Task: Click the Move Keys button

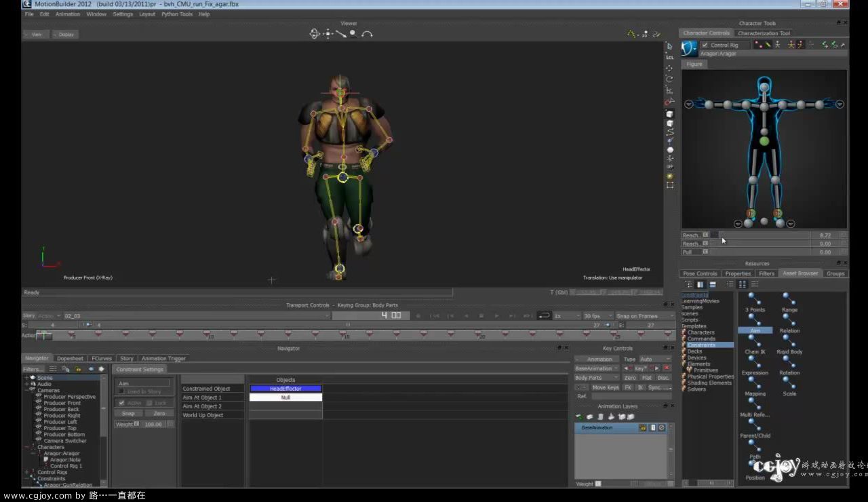Action: pos(606,387)
